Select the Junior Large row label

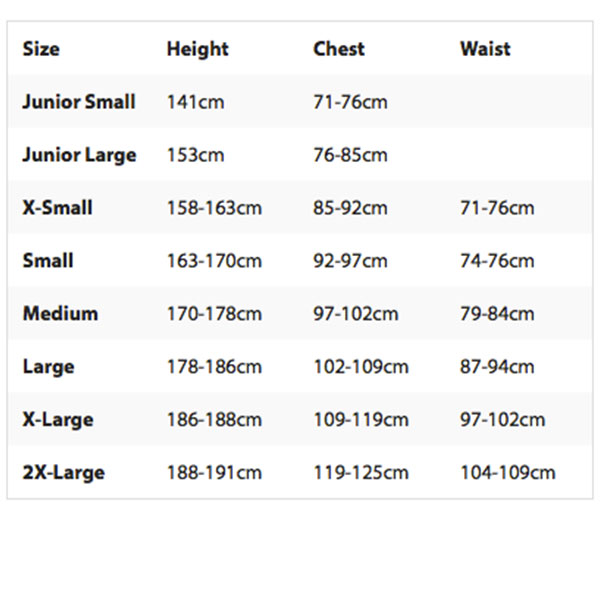tap(79, 155)
